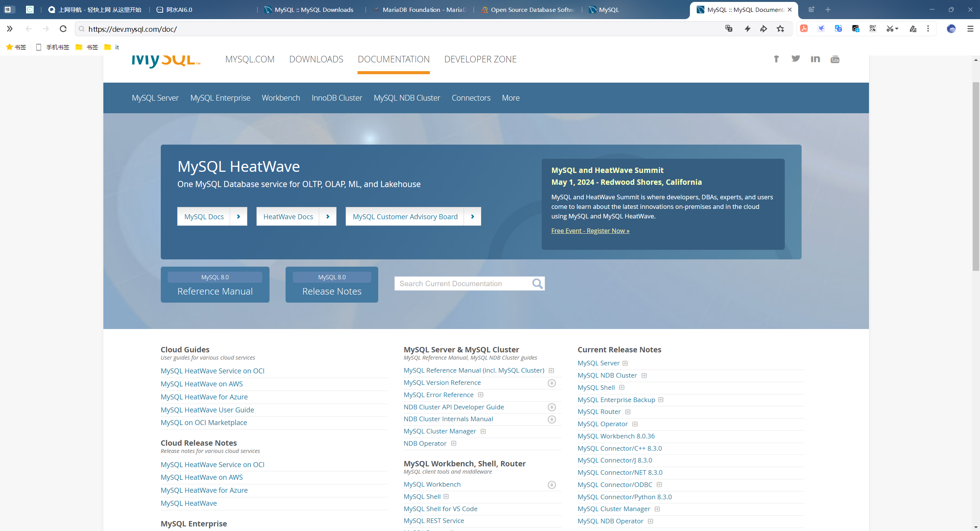The height and width of the screenshot is (531, 980).
Task: Click the browser reload button
Action: point(63,29)
